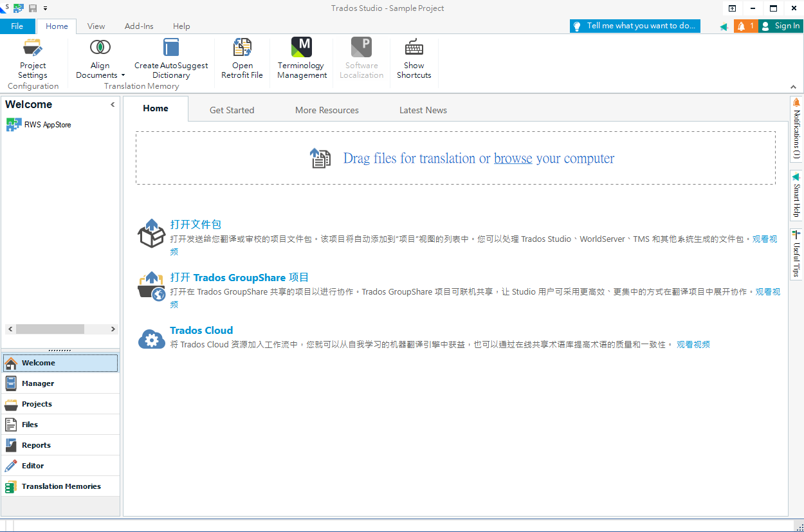
Task: Click the ribbon display options button in the title bar
Action: 732,8
